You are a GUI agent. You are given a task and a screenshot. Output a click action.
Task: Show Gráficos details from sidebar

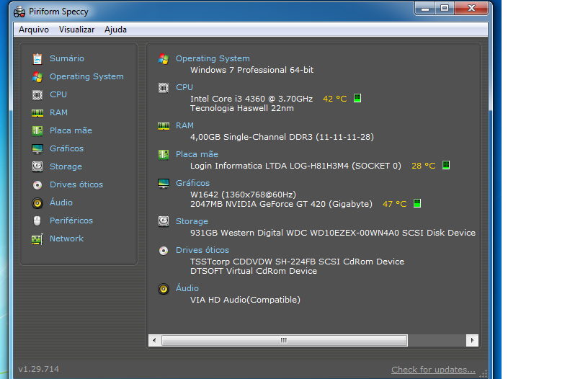tap(66, 148)
